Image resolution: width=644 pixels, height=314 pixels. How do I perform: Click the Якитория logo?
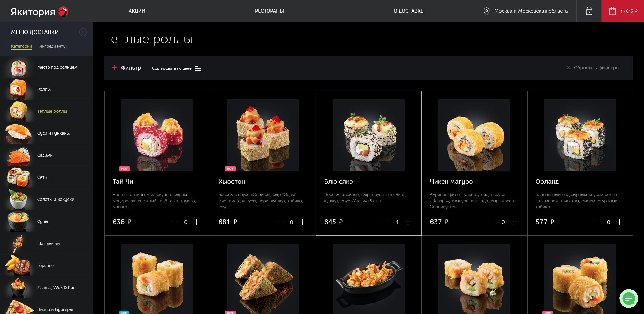click(x=39, y=12)
